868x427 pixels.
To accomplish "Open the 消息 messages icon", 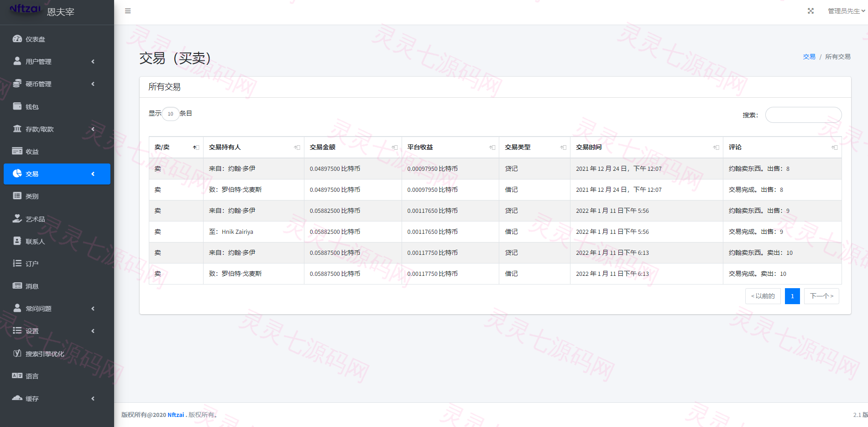I will coord(17,286).
